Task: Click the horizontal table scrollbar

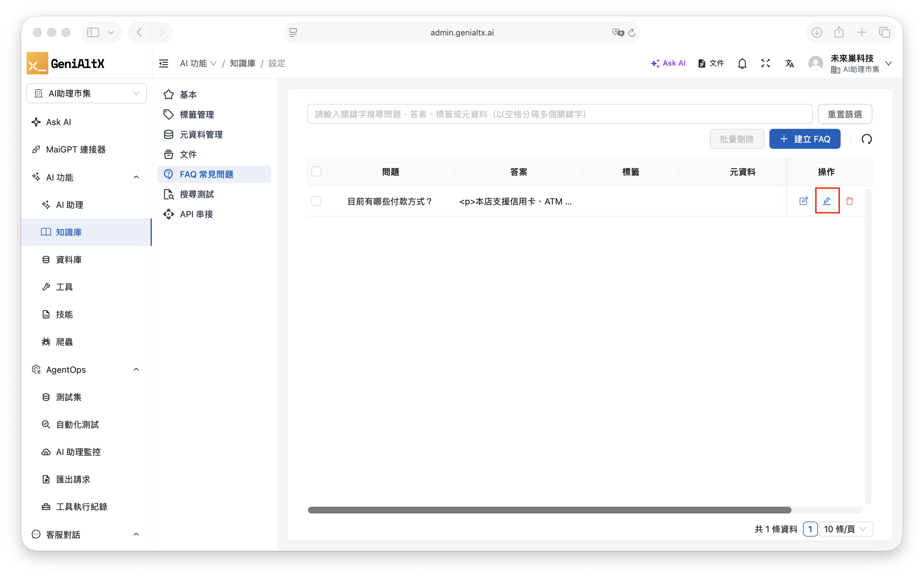Action: pos(549,510)
